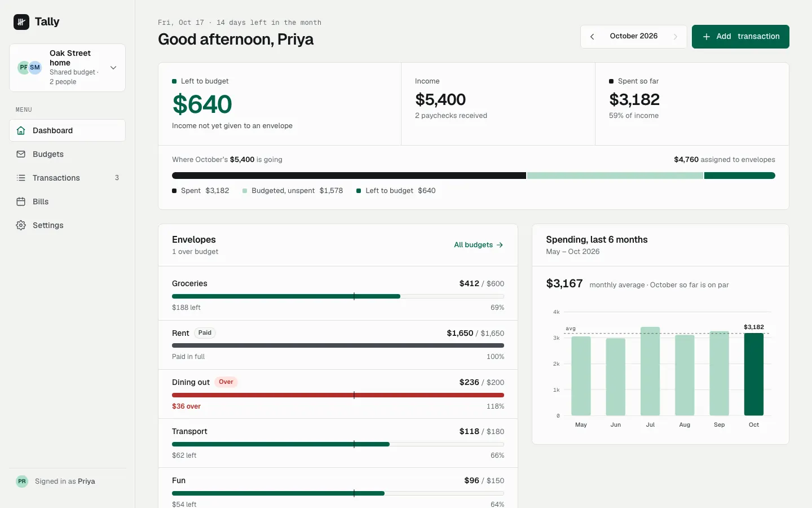Click the Transport progress bar
Screen dimensions: 812x508
click(x=338, y=444)
